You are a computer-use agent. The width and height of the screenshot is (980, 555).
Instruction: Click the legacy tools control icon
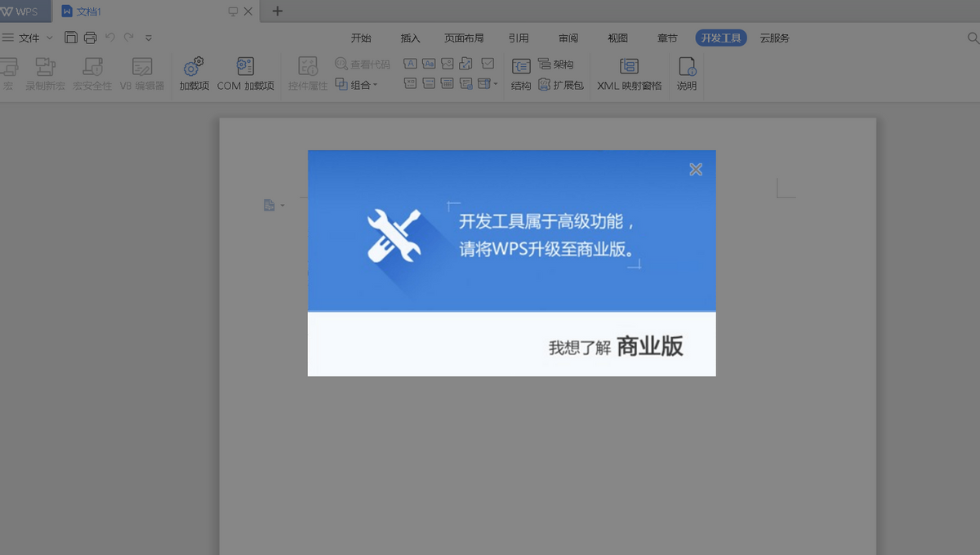pos(483,83)
